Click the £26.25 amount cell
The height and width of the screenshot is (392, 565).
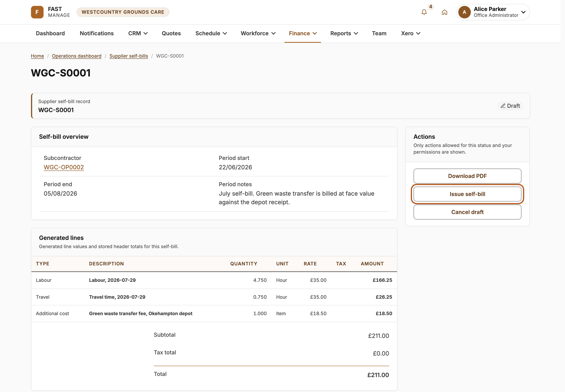(384, 297)
